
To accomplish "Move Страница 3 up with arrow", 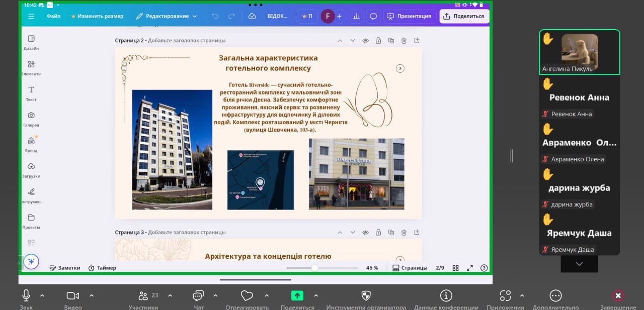I will tap(340, 233).
